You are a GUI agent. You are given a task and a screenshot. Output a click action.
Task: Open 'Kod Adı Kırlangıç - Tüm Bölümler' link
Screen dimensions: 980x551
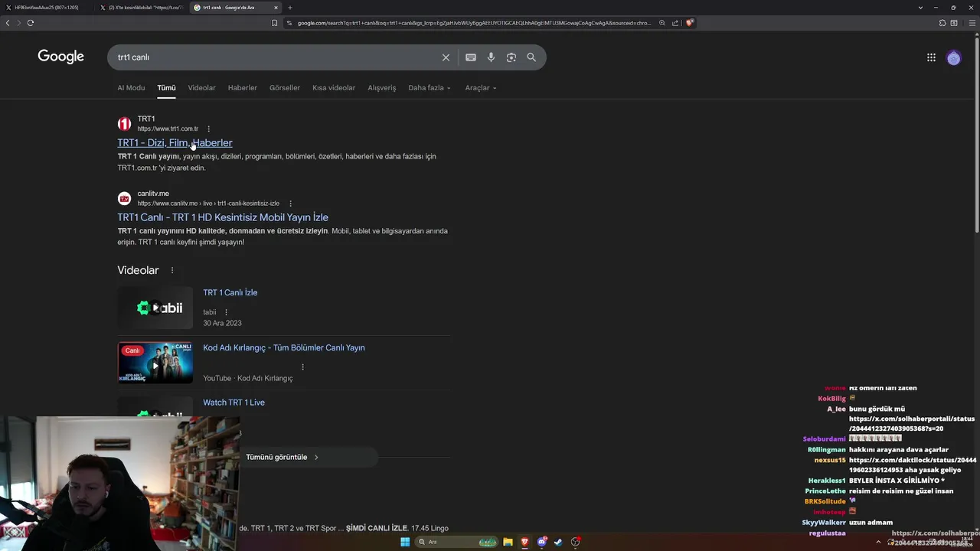click(284, 347)
